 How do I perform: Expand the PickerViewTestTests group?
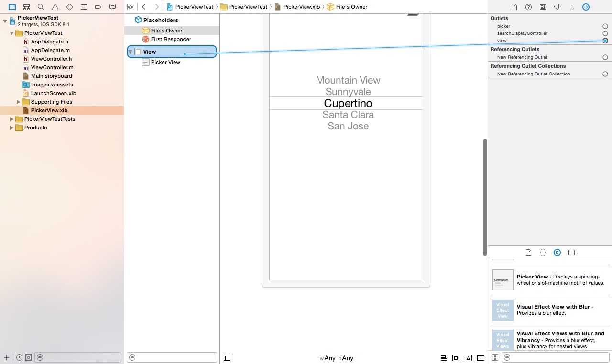pos(11,119)
